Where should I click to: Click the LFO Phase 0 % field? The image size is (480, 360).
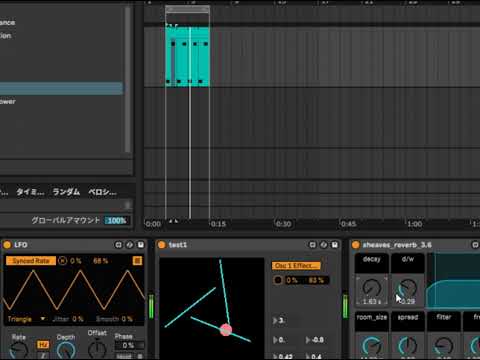coord(129,345)
